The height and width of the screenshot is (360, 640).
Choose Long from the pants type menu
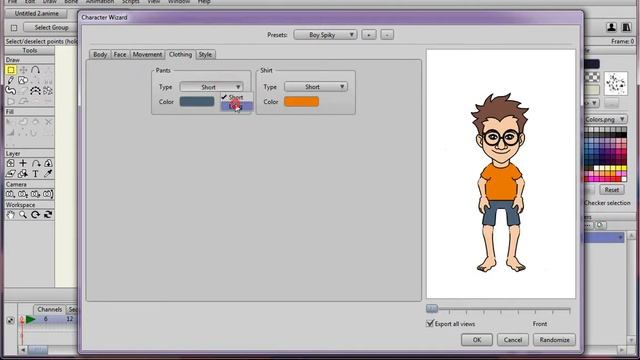237,106
